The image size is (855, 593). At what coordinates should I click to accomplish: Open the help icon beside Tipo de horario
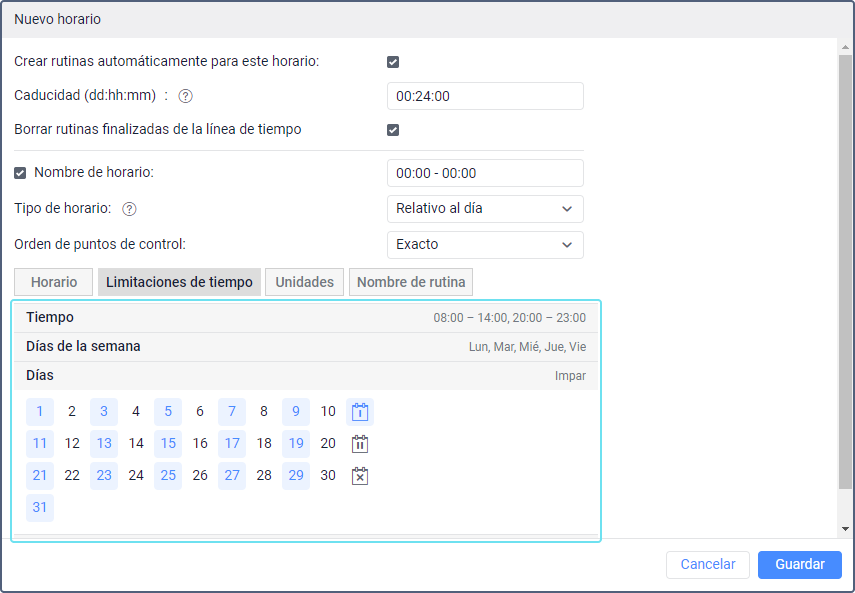129,209
